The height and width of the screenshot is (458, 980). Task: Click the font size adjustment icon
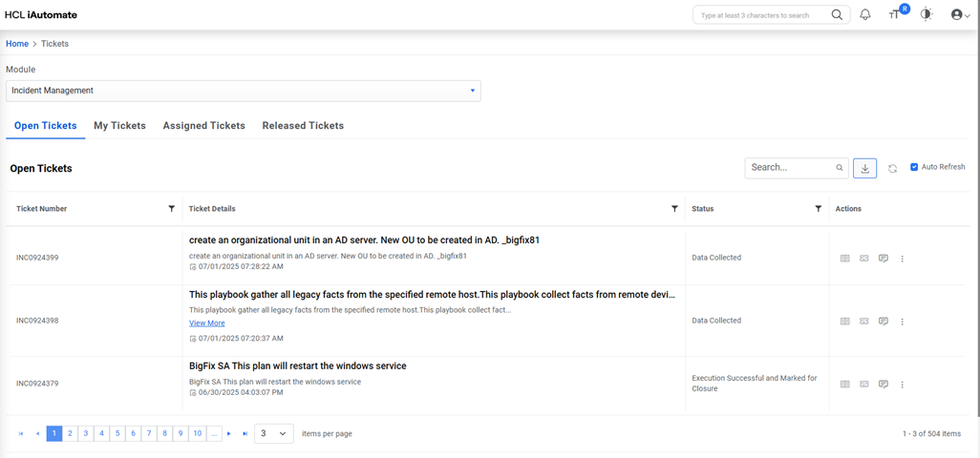click(x=895, y=15)
